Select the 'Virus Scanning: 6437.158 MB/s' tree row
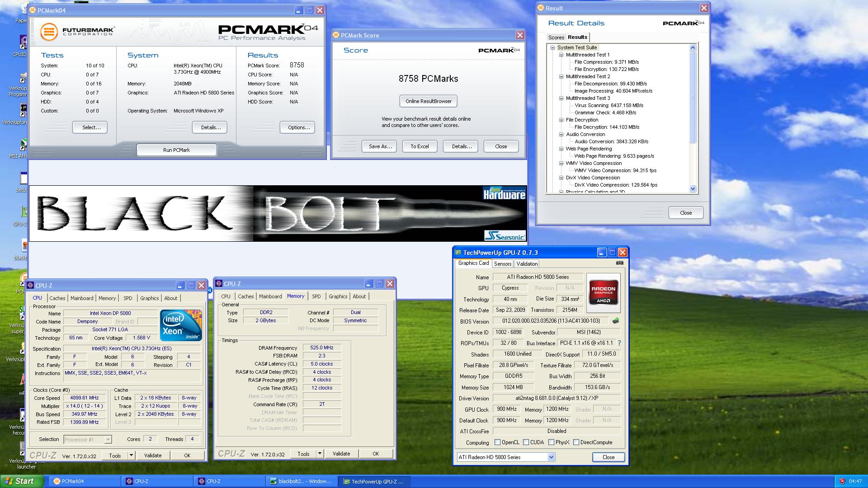Viewport: 868px width, 488px height. click(x=609, y=105)
